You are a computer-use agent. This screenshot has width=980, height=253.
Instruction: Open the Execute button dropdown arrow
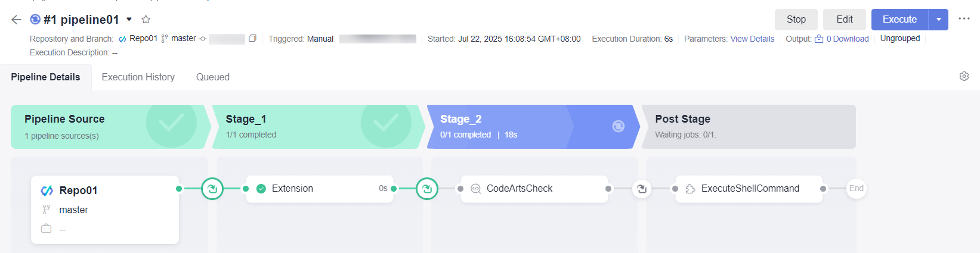(939, 20)
